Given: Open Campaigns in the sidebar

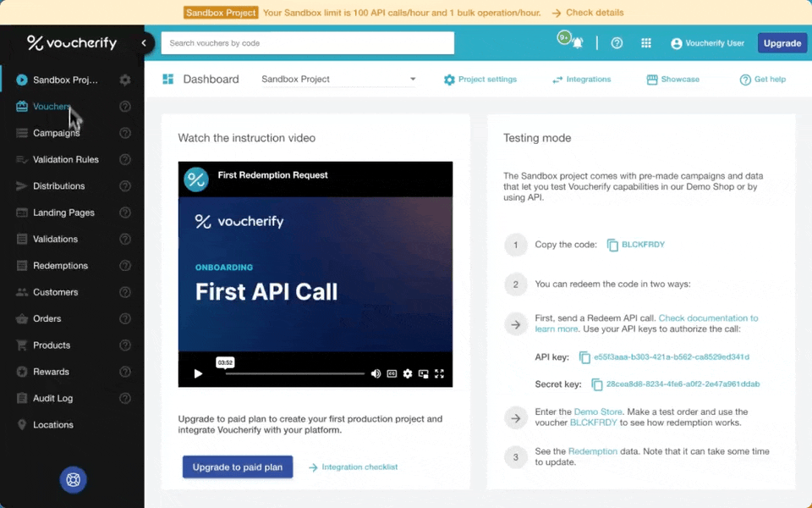Looking at the screenshot, I should point(57,133).
